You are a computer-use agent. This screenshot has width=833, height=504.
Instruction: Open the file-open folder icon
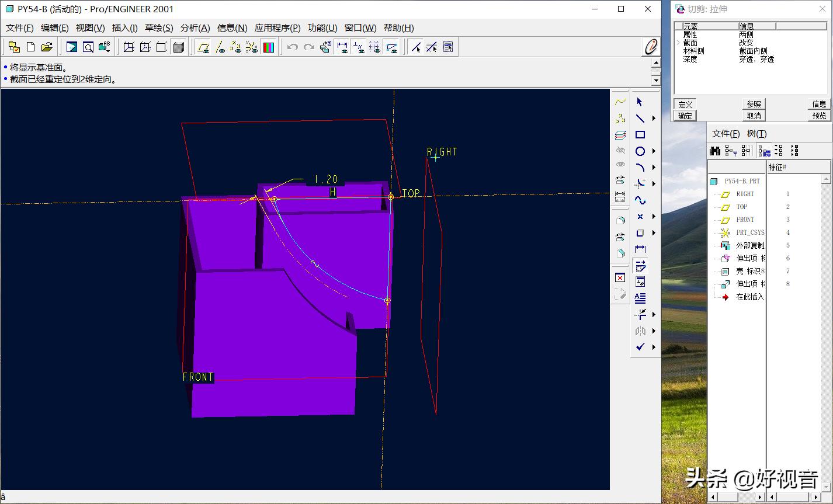click(47, 47)
